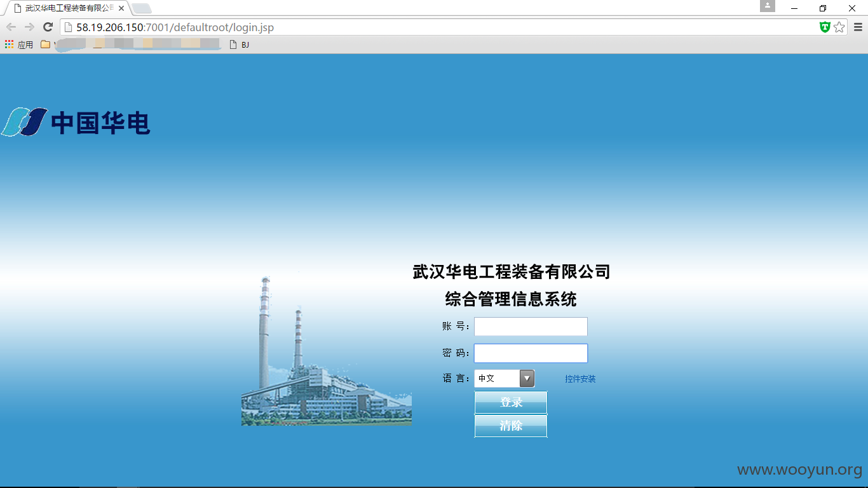
Task: Click the 清除 button
Action: point(511,426)
